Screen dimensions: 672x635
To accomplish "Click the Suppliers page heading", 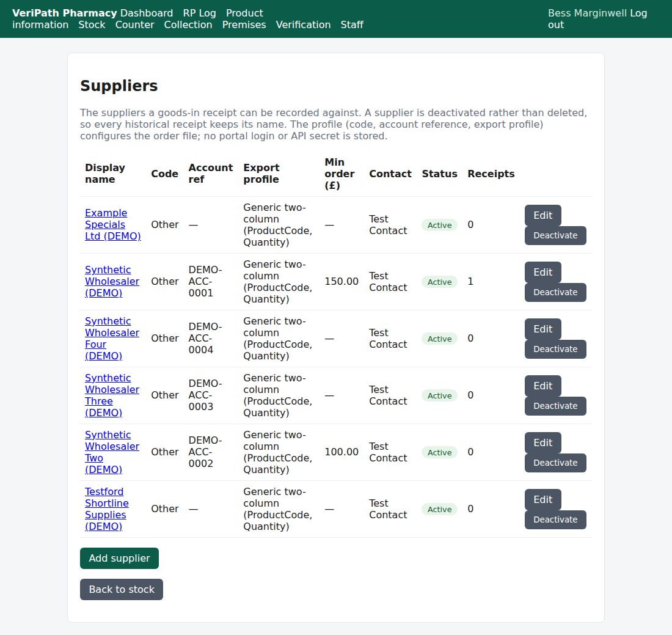I will tap(119, 86).
